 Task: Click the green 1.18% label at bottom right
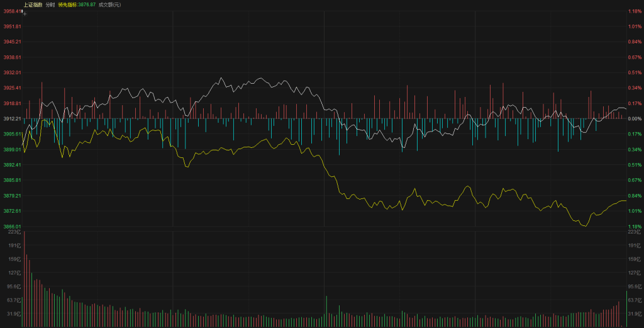[635, 226]
